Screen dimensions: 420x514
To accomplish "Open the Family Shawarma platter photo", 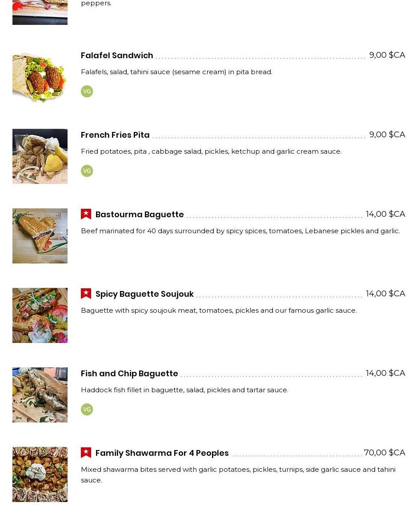I will (x=40, y=474).
